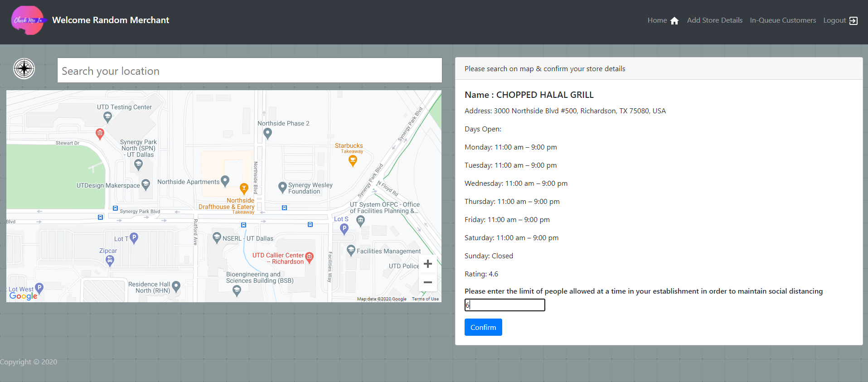Open the Google logo link on map
This screenshot has height=382, width=868.
[x=23, y=296]
